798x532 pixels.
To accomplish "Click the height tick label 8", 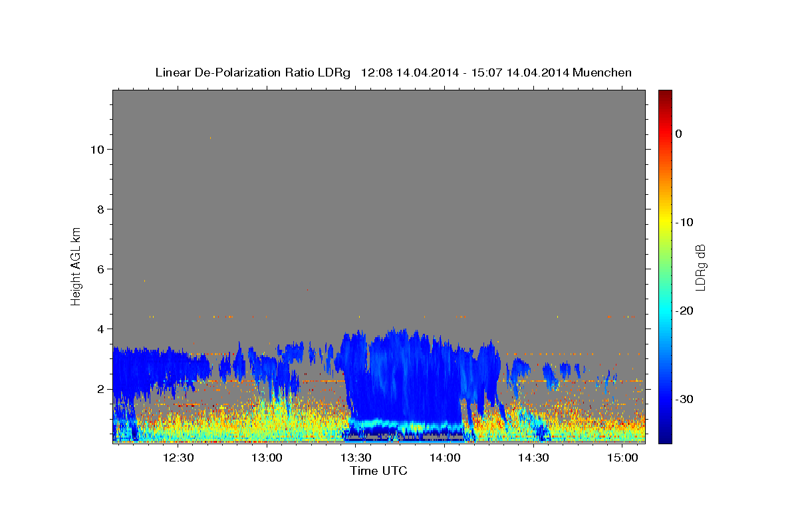I will (x=99, y=209).
